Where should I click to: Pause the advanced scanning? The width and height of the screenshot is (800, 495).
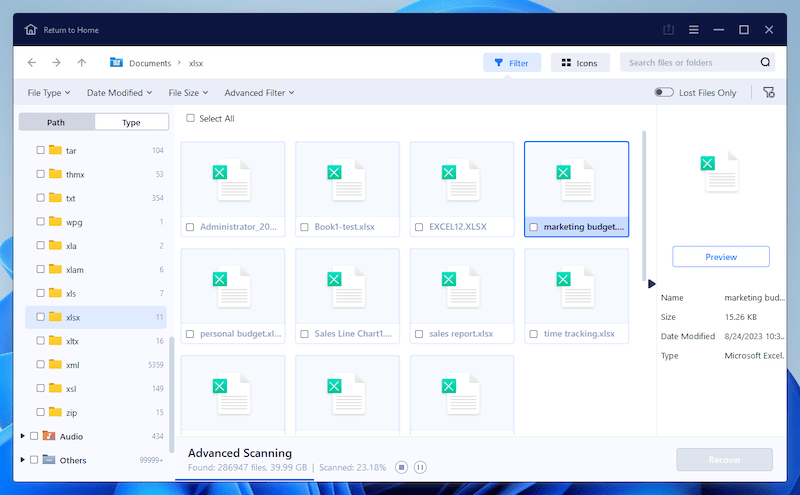pos(421,467)
